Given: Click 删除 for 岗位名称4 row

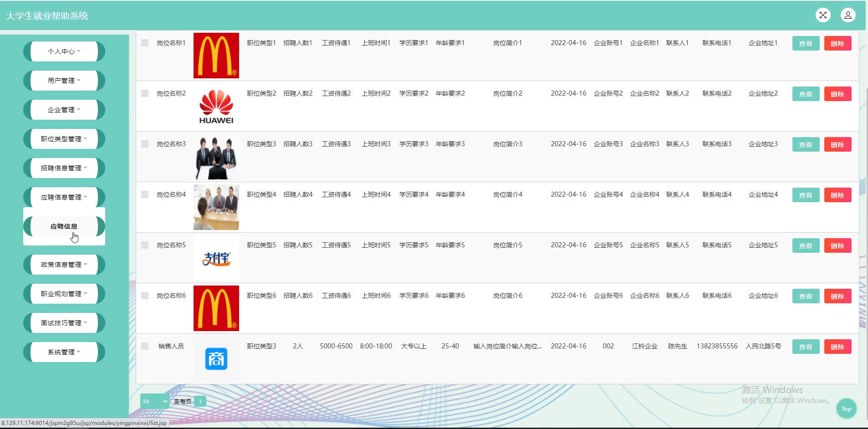Looking at the screenshot, I should (x=837, y=195).
